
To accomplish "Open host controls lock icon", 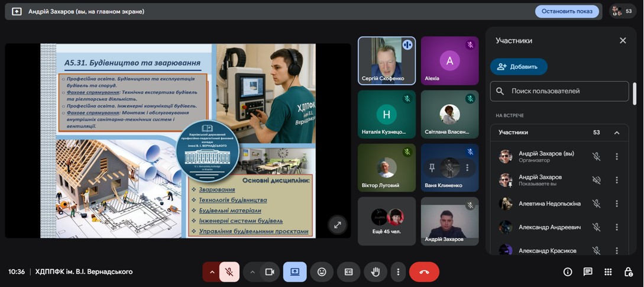I will point(628,272).
